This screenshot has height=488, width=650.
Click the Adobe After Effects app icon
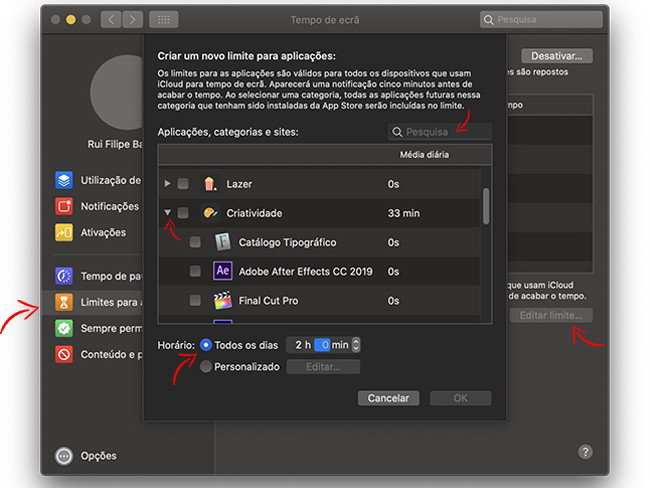coord(222,271)
